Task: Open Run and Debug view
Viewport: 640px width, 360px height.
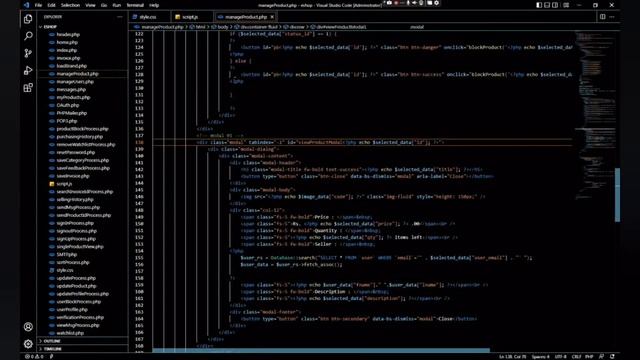Action: click(x=28, y=71)
